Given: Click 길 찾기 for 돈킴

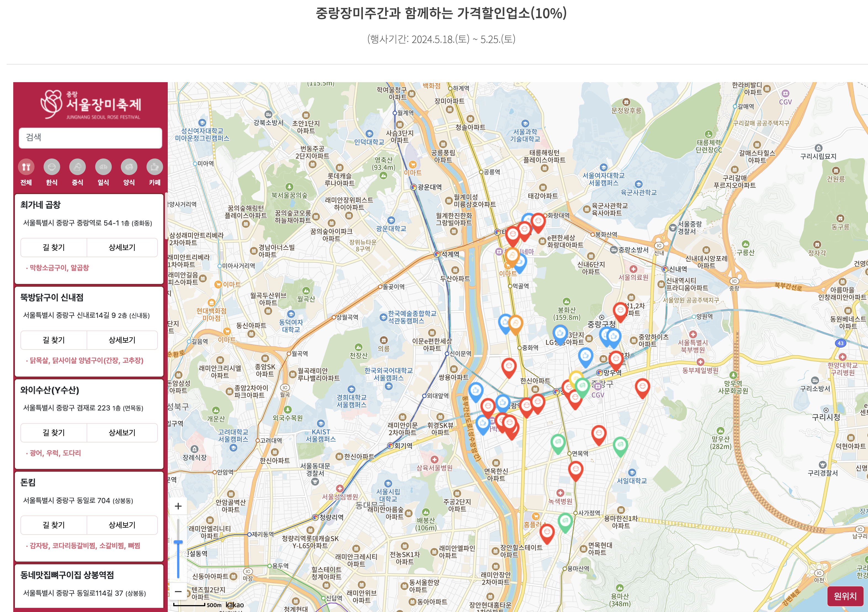Looking at the screenshot, I should pyautogui.click(x=54, y=525).
